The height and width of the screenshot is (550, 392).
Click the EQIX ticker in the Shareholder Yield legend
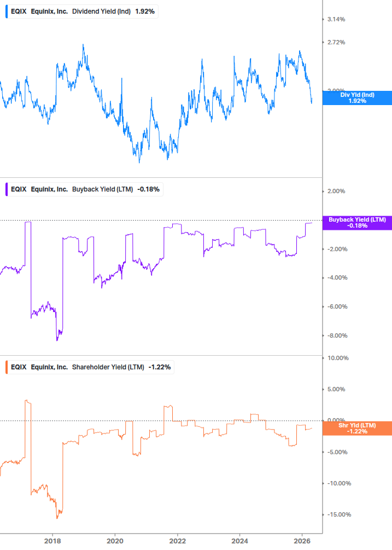(x=19, y=367)
